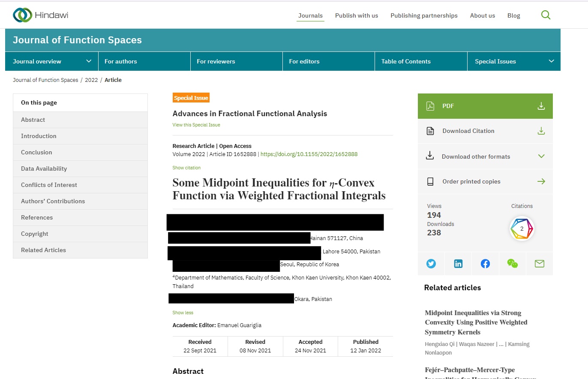
Task: Jump to References section in sidebar
Action: tap(37, 217)
